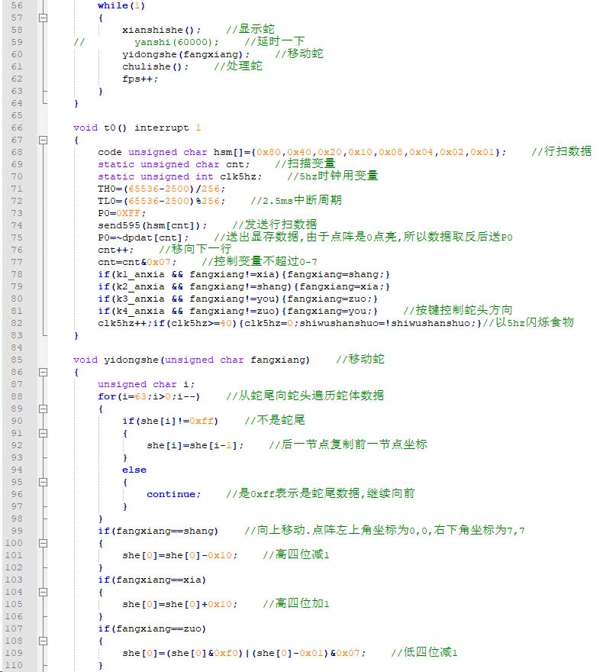This screenshot has height=672, width=616.
Task: Collapse the if she[i] block at line 91
Action: coord(44,433)
